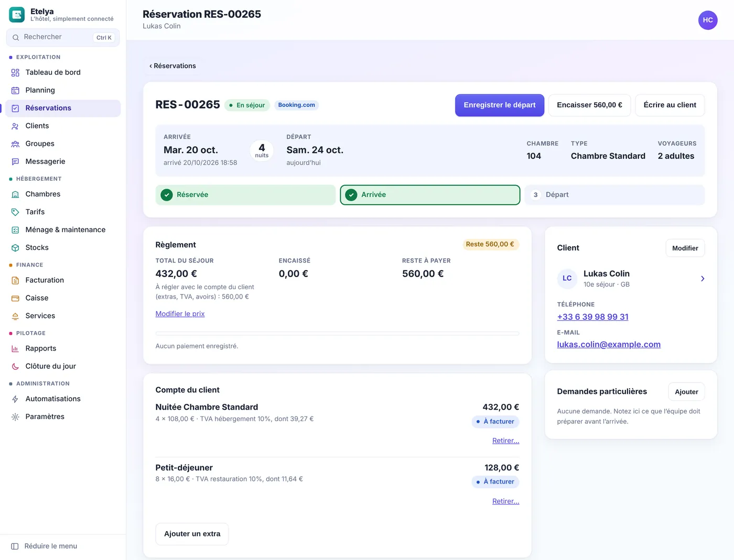Click the payment progress bar

pos(337,334)
